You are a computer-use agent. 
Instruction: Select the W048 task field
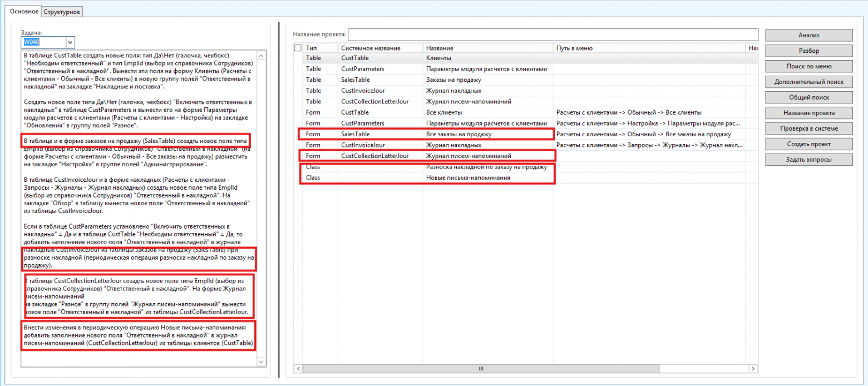(43, 42)
